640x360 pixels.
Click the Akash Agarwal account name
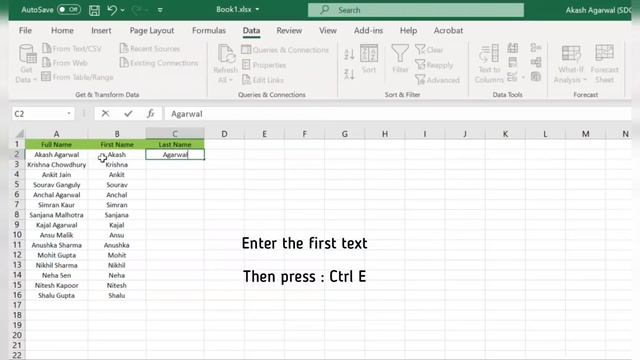point(598,10)
